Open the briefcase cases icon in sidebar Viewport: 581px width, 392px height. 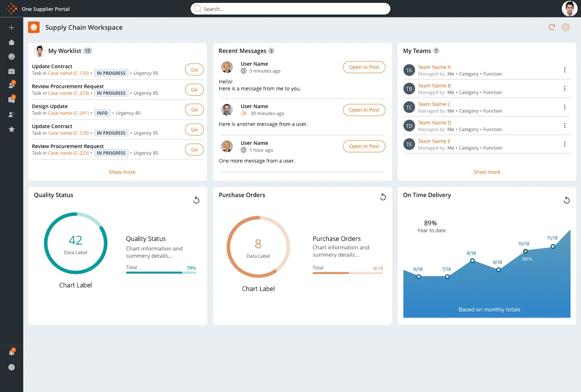(12, 71)
